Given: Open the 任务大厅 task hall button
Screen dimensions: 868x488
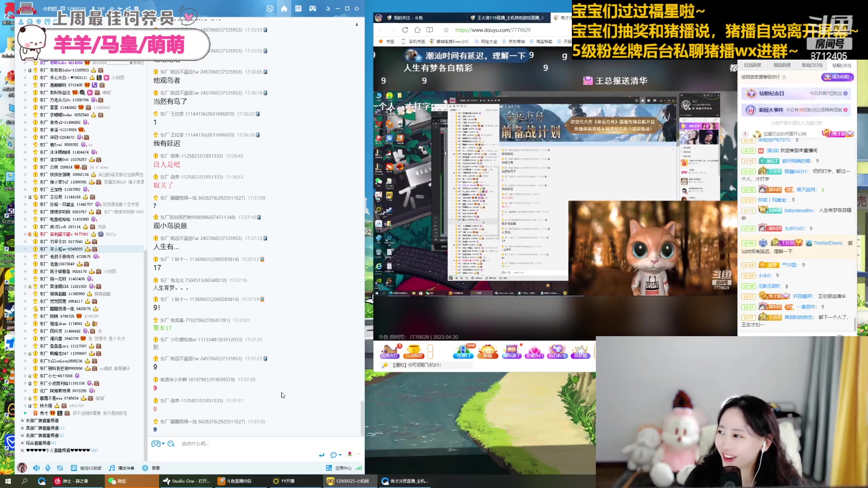Looking at the screenshot, I should (389, 352).
